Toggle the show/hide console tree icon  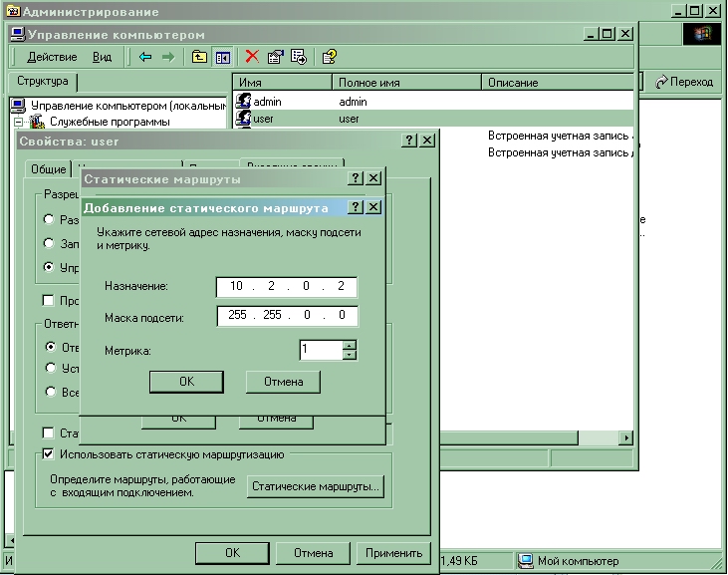[x=223, y=57]
